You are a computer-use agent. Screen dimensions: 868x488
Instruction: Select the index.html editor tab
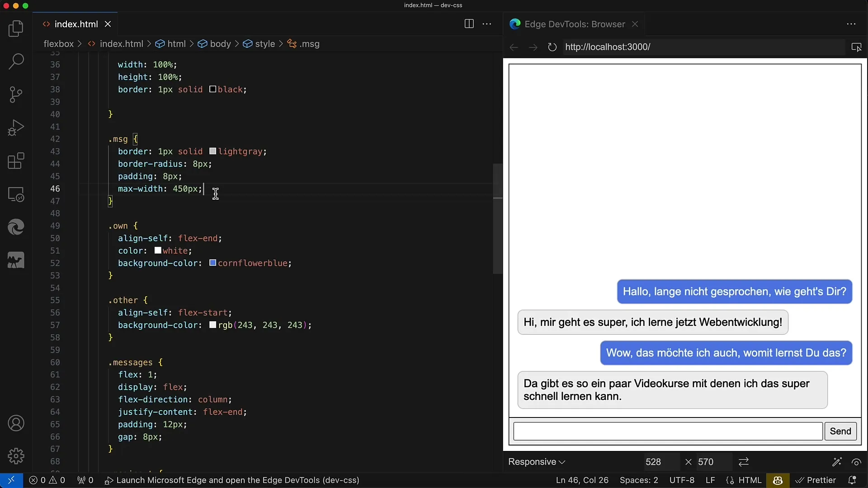(x=75, y=24)
